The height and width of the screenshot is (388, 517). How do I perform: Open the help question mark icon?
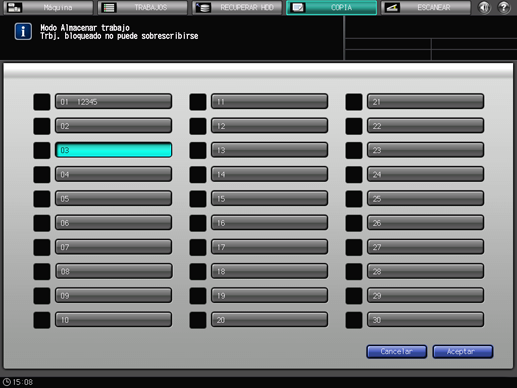tap(504, 7)
